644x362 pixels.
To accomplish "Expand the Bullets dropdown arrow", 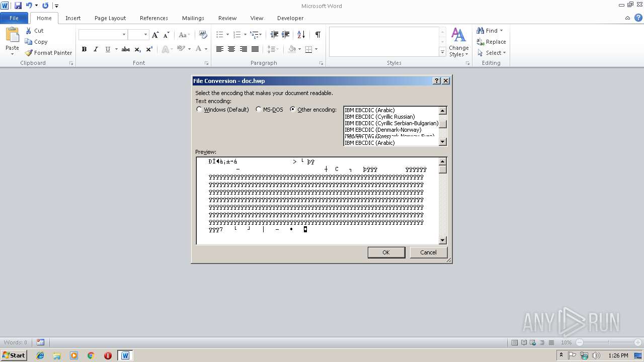I will tap(228, 35).
